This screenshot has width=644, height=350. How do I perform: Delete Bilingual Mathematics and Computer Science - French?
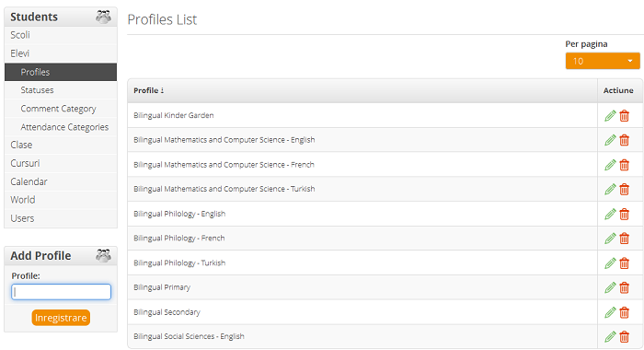[x=625, y=165]
